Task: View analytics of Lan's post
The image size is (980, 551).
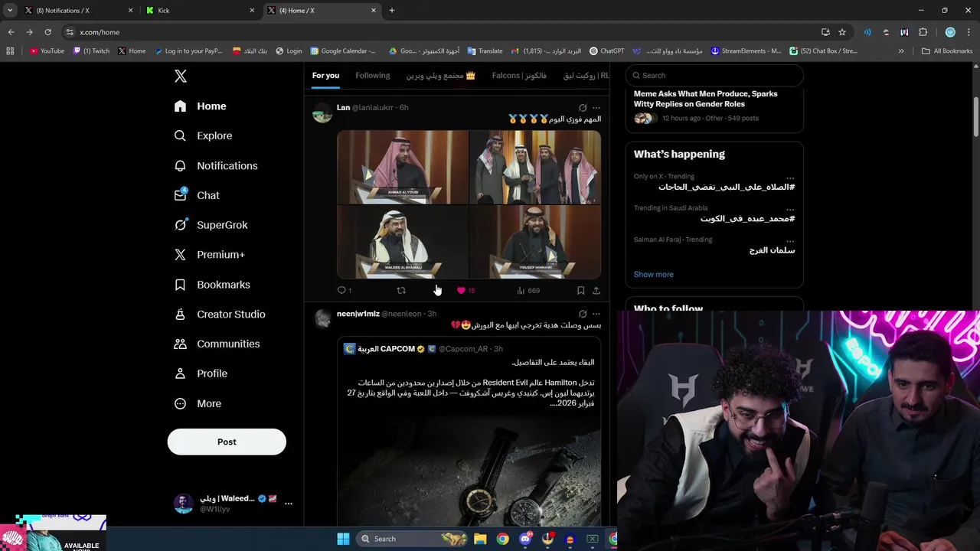Action: click(x=528, y=291)
